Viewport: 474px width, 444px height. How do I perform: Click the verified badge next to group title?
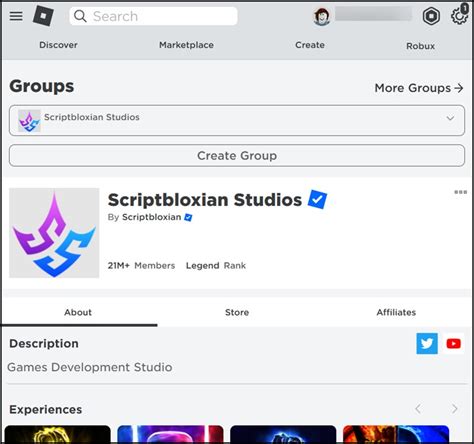pyautogui.click(x=317, y=199)
